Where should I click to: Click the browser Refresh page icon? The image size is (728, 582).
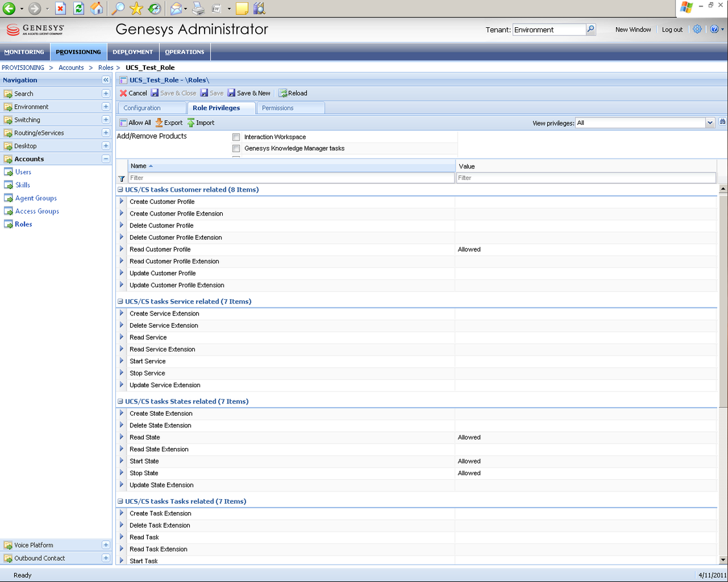[79, 8]
